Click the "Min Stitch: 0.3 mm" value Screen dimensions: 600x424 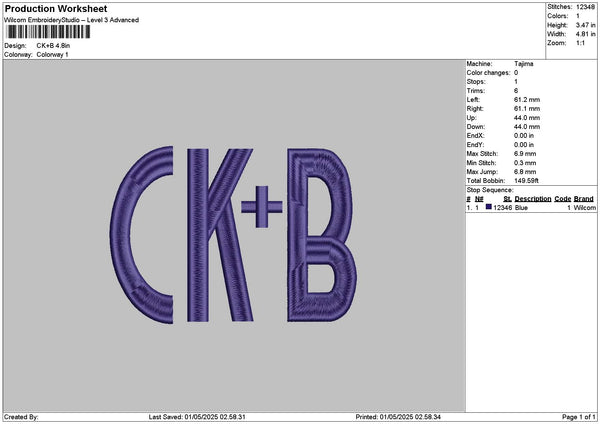click(525, 163)
